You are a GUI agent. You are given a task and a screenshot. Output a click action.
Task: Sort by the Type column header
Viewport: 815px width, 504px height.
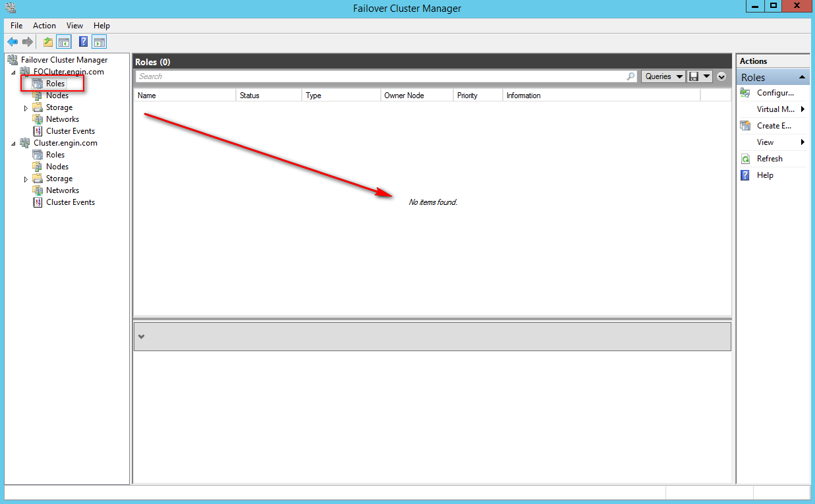pyautogui.click(x=341, y=96)
